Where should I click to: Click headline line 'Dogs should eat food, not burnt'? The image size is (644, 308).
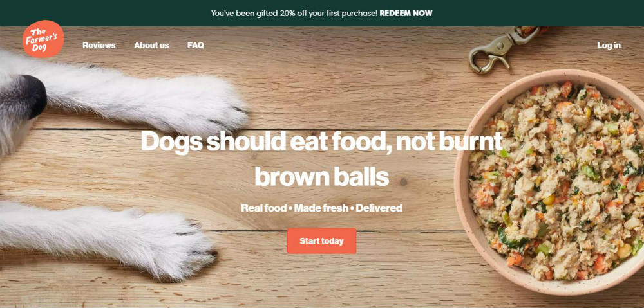pyautogui.click(x=321, y=141)
